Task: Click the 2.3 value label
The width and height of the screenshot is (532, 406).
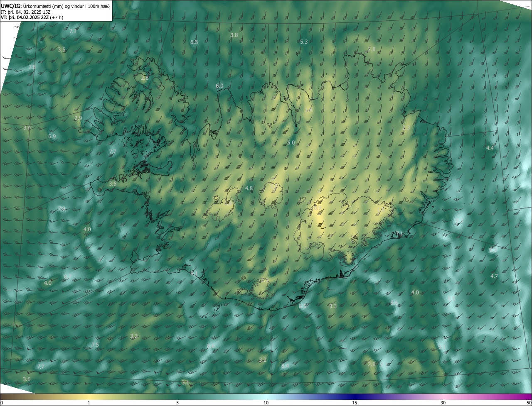Action: coord(406,127)
